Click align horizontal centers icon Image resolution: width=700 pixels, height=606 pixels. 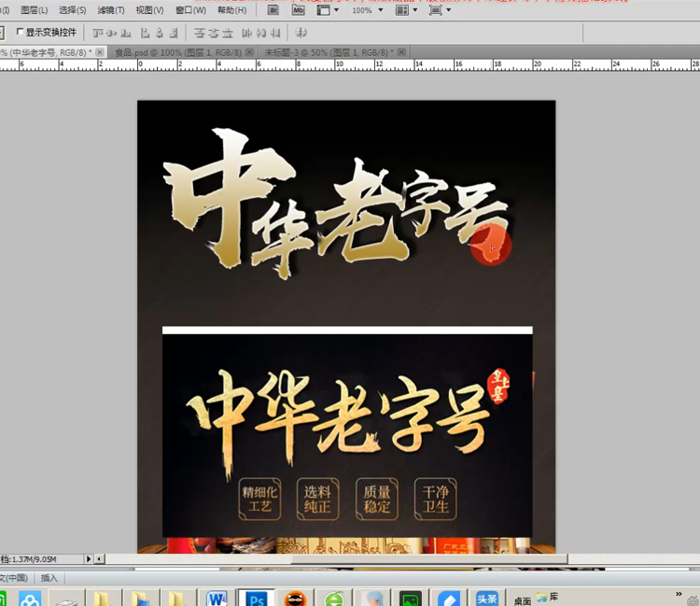click(x=160, y=33)
